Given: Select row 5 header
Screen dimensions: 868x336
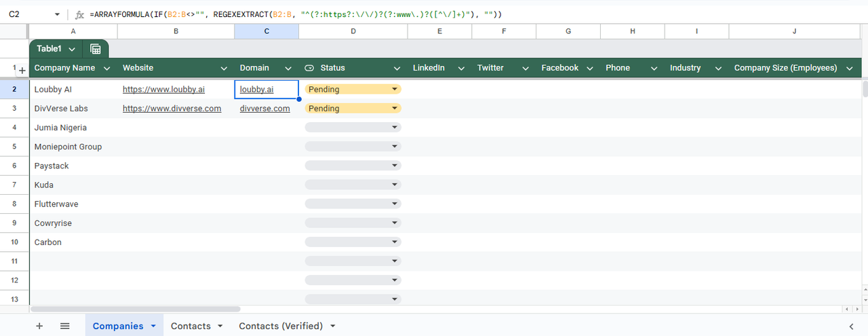Looking at the screenshot, I should pos(14,147).
